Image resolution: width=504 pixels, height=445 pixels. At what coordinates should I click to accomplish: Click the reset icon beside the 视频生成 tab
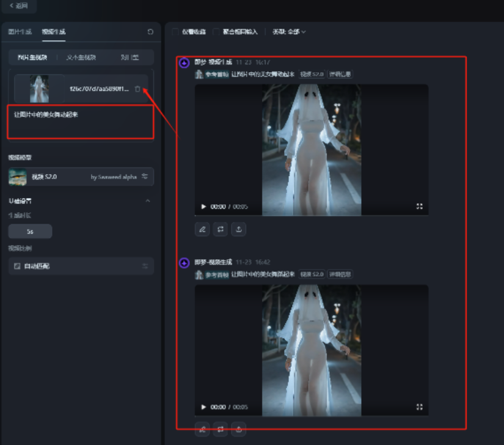tap(150, 32)
